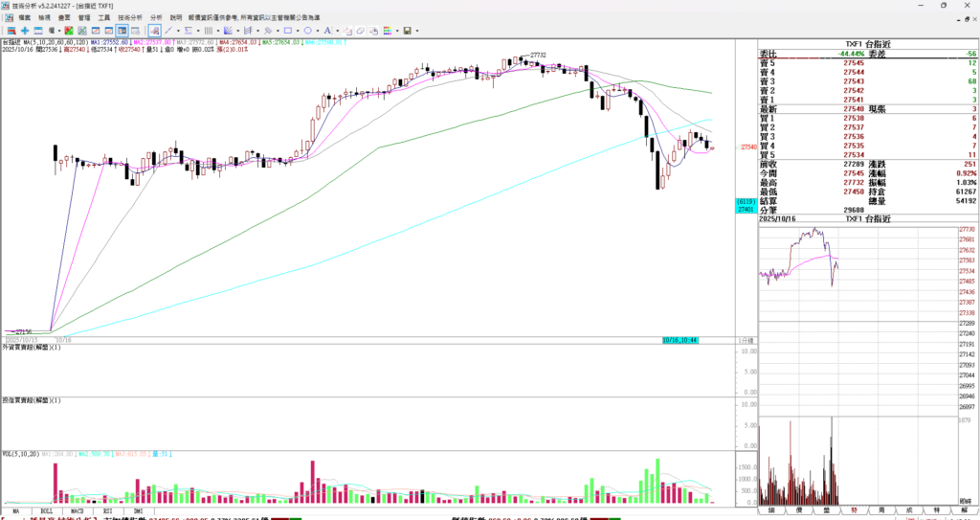This screenshot has height=520, width=980.
Task: Expand the text tool dropdown arrow
Action: 338,31
